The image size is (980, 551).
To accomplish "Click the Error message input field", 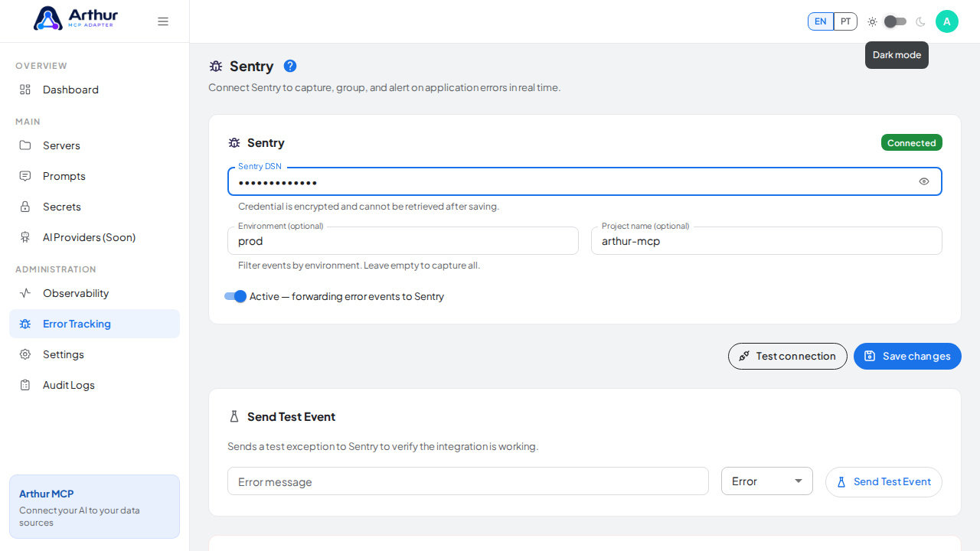I will click(x=468, y=481).
